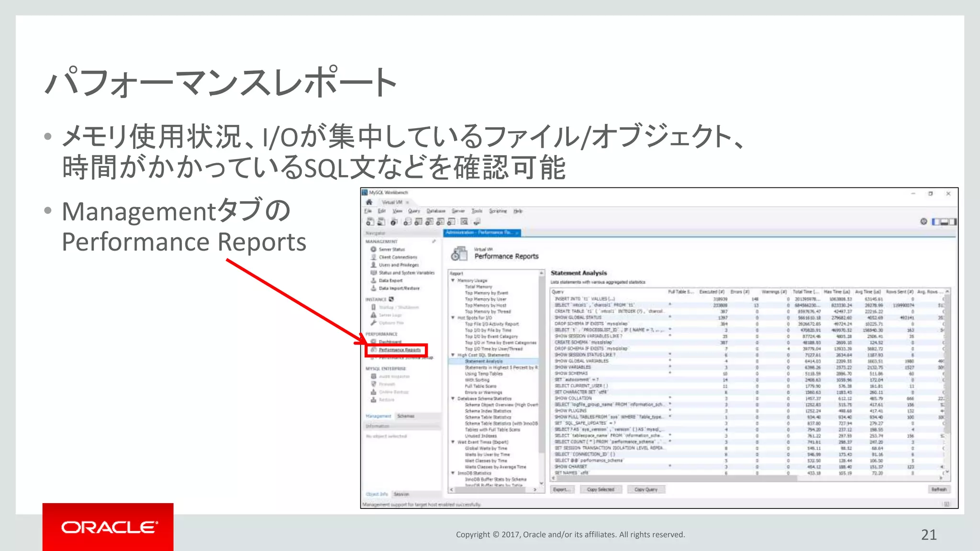
Task: Open the Server menu
Action: point(458,211)
